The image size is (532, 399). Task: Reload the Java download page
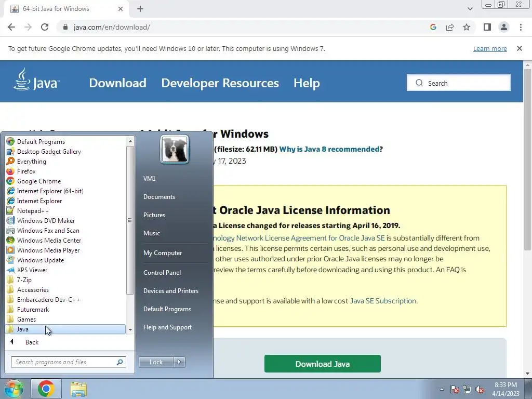point(45,27)
